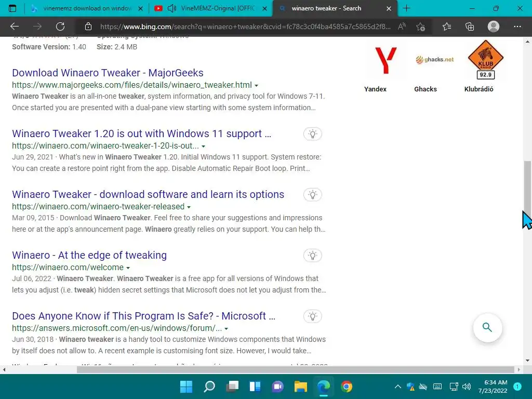This screenshot has width=532, height=399.
Task: Expand majorgeeks.com URL dropdown arrow
Action: [x=257, y=86]
